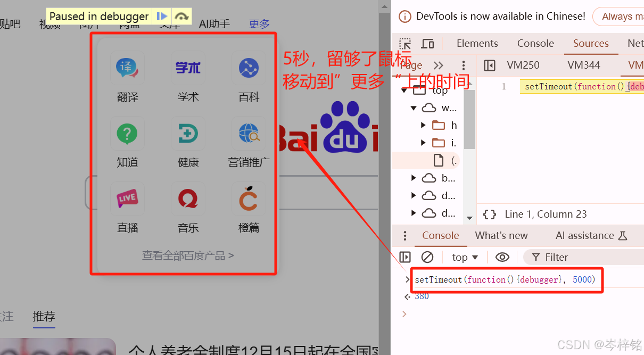644x355 pixels.
Task: Expand the first d... domain node
Action: pyautogui.click(x=414, y=195)
